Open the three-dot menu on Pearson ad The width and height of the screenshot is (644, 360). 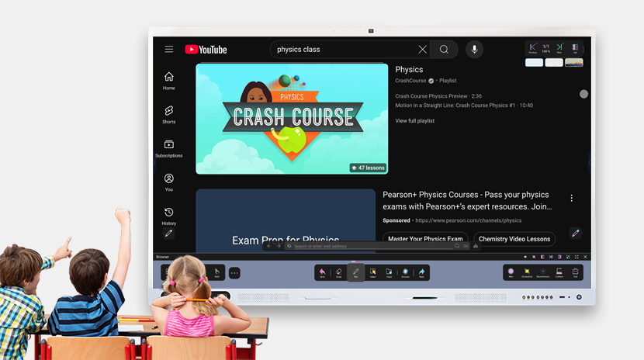571,199
